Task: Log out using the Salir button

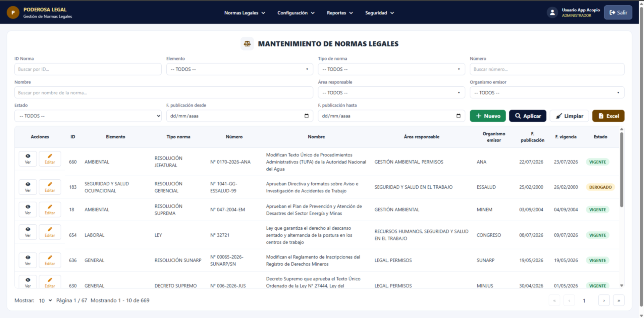Action: (618, 12)
